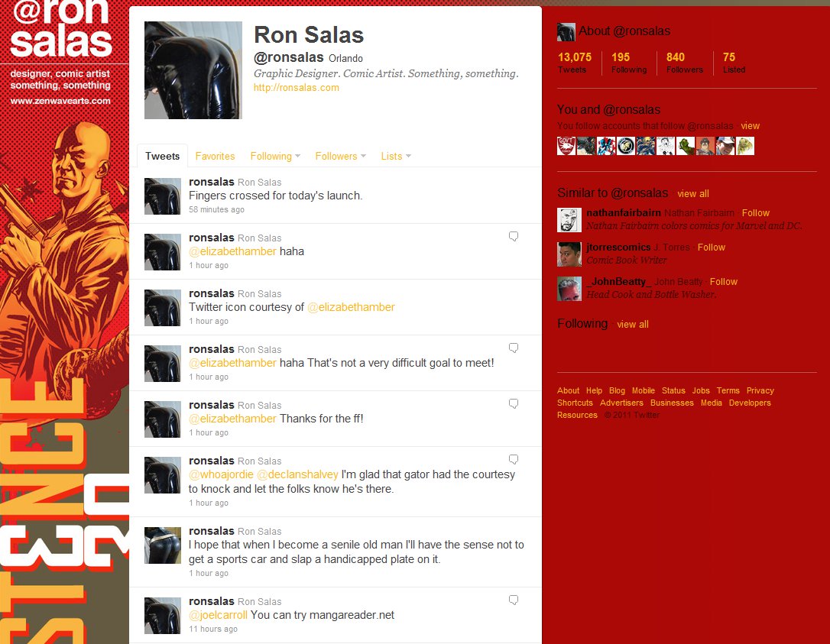This screenshot has height=644, width=830.
Task: Click the 13,075 Tweets count
Action: pyautogui.click(x=574, y=63)
